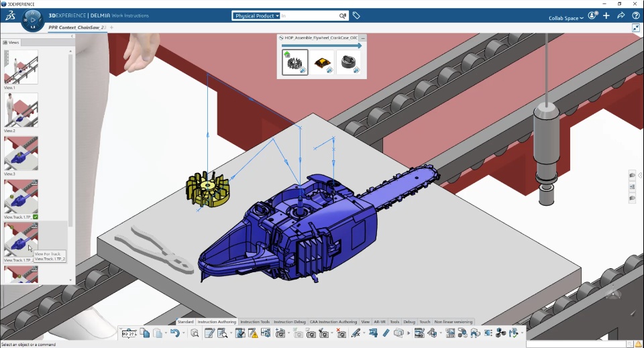Click the note with yellow warning icon
This screenshot has height=348, width=644.
[253, 333]
